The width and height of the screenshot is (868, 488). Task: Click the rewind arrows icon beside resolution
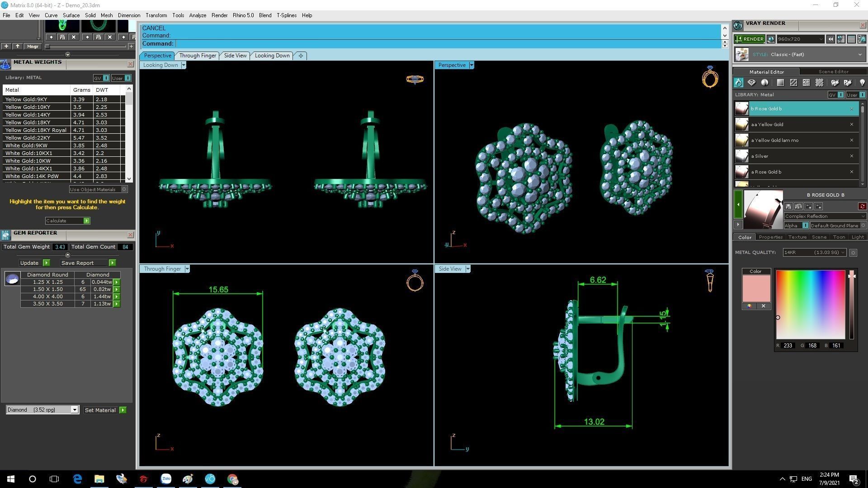[x=831, y=39]
